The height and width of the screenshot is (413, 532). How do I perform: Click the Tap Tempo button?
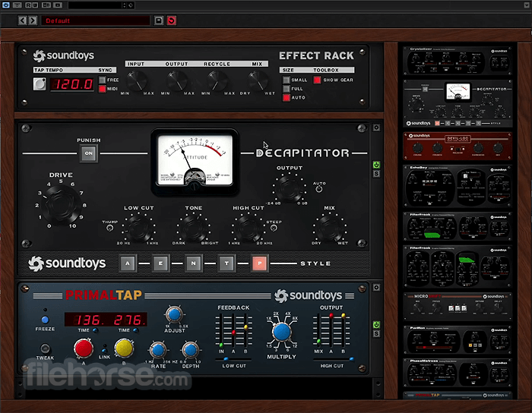point(40,84)
